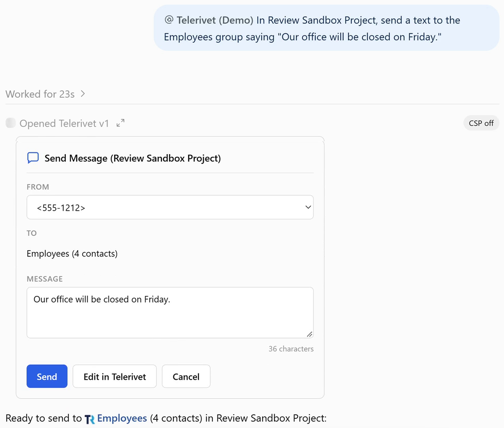Click the user prompt message bubble
The image size is (504, 428).
tap(326, 28)
